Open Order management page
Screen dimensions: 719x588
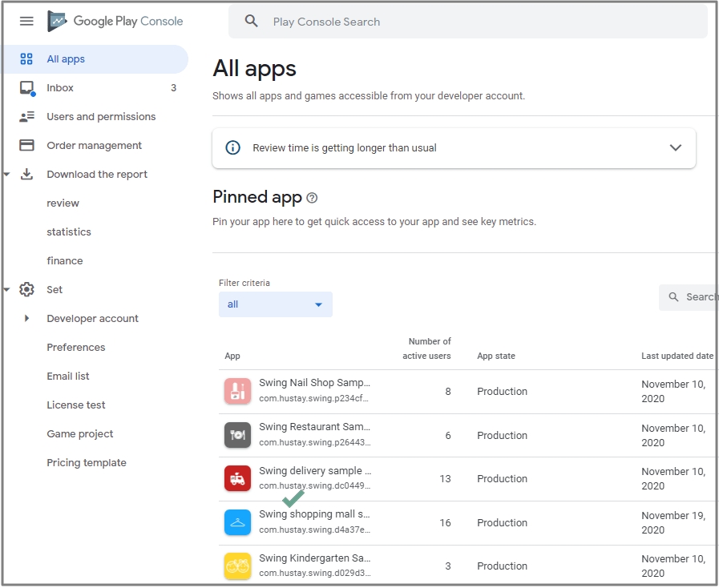94,146
